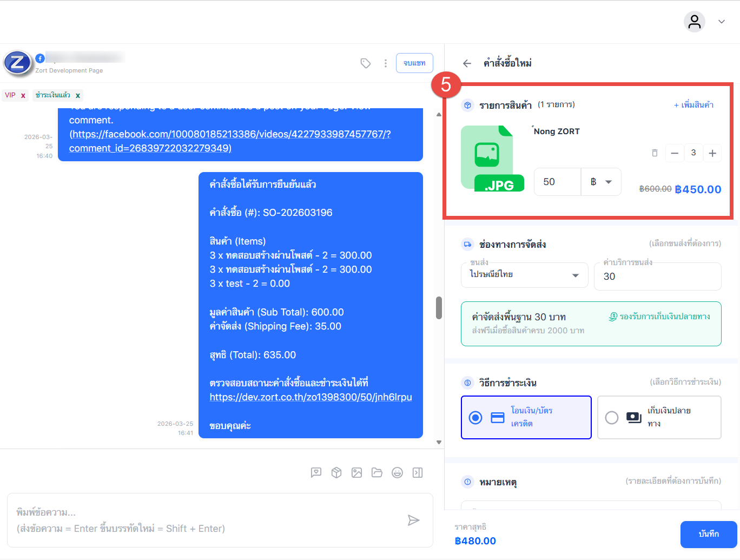Open the three-dot chat options menu
Image resolution: width=740 pixels, height=560 pixels.
pyautogui.click(x=385, y=63)
